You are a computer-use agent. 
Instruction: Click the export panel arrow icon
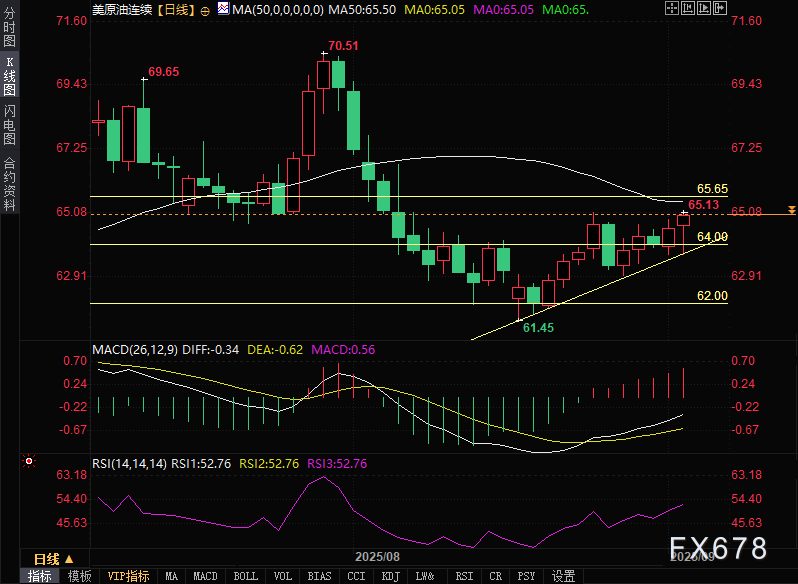coord(720,8)
